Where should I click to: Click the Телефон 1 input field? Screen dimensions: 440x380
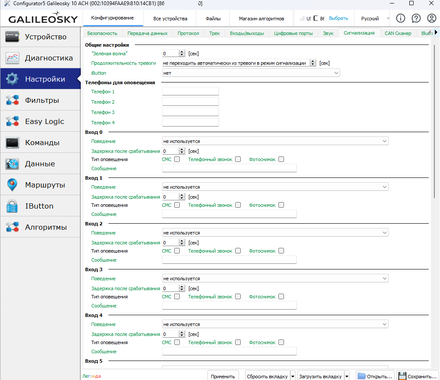(x=190, y=91)
